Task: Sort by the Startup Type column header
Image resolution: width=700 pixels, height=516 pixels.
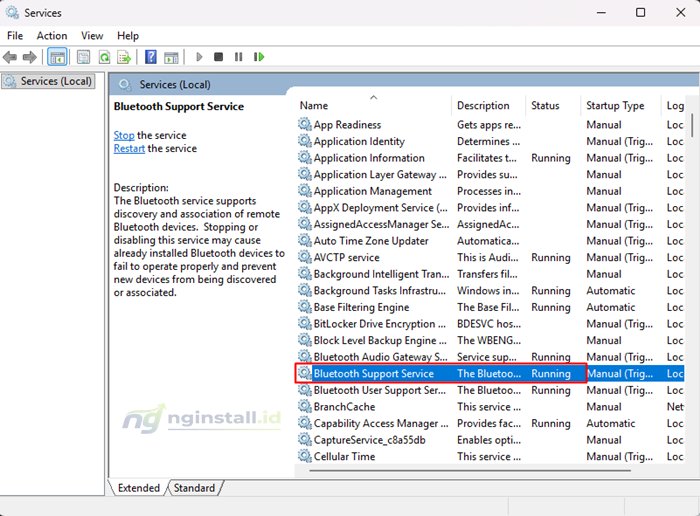Action: click(621, 105)
